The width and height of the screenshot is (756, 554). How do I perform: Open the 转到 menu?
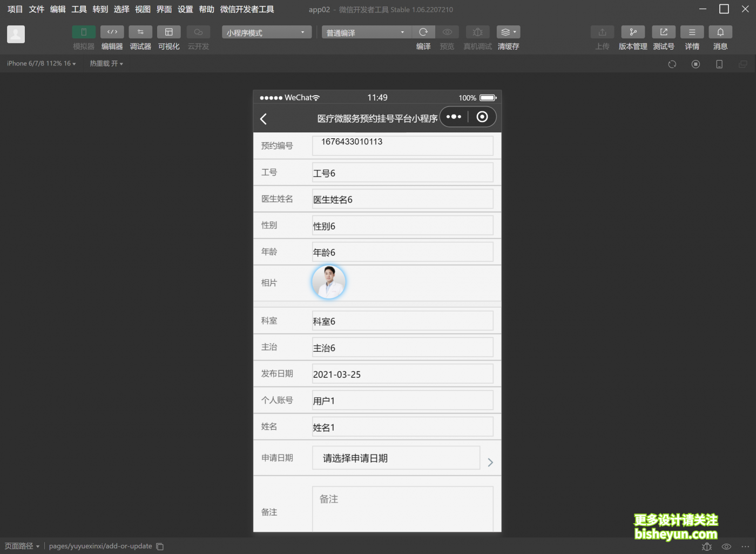pos(100,9)
